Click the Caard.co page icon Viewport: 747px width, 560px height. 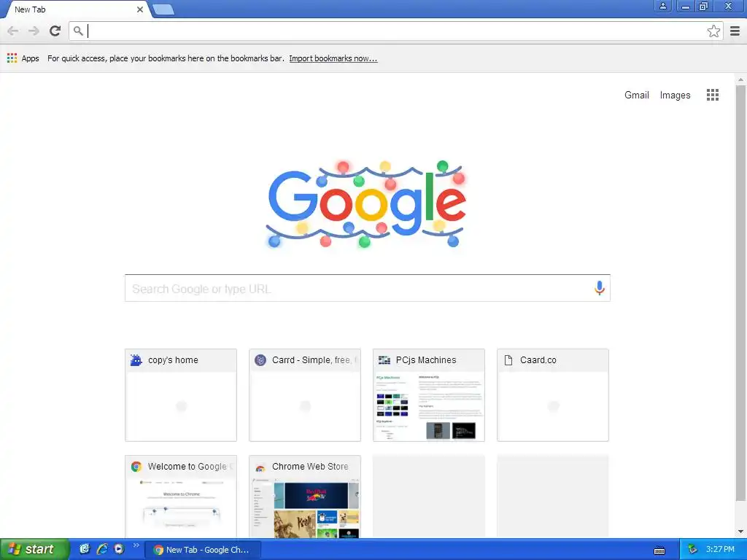point(508,360)
